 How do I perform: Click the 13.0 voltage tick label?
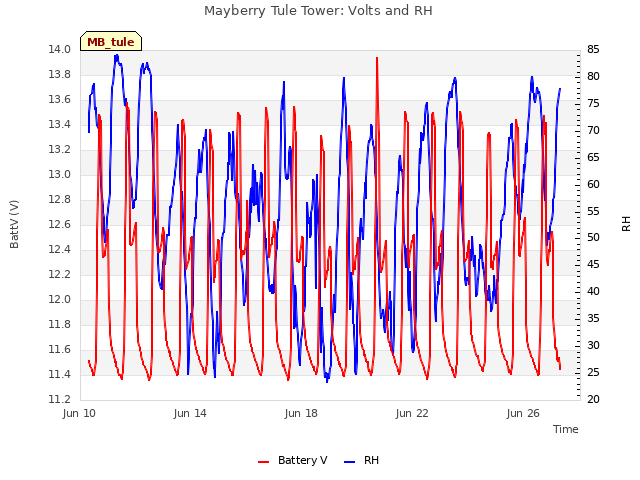[x=60, y=174]
